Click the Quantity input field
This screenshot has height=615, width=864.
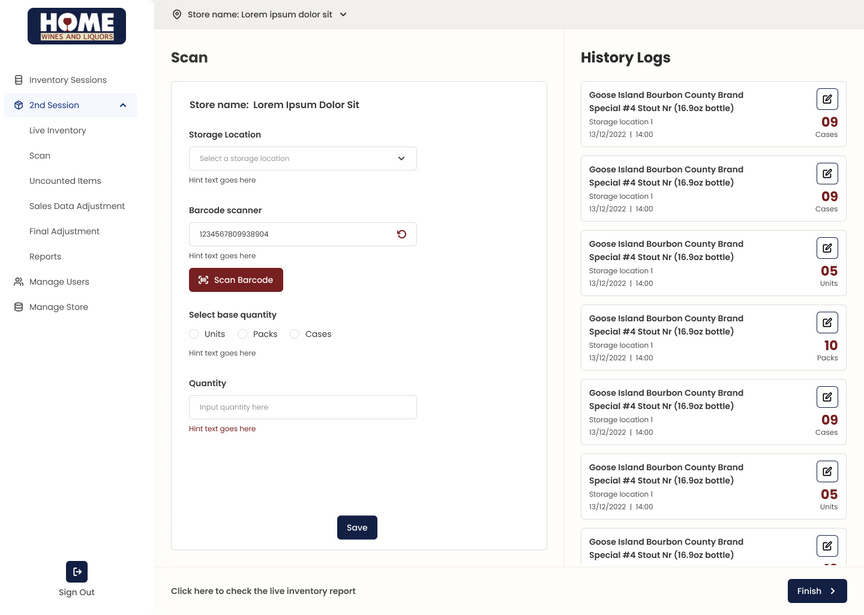[x=302, y=407]
